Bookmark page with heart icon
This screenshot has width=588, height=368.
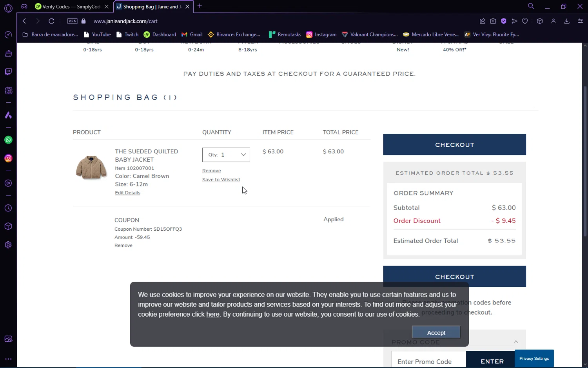525,21
